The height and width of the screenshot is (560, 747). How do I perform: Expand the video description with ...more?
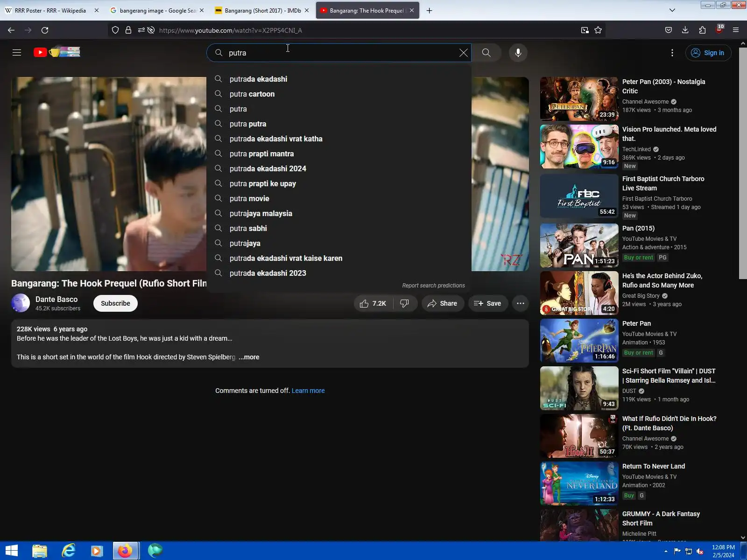pyautogui.click(x=249, y=357)
